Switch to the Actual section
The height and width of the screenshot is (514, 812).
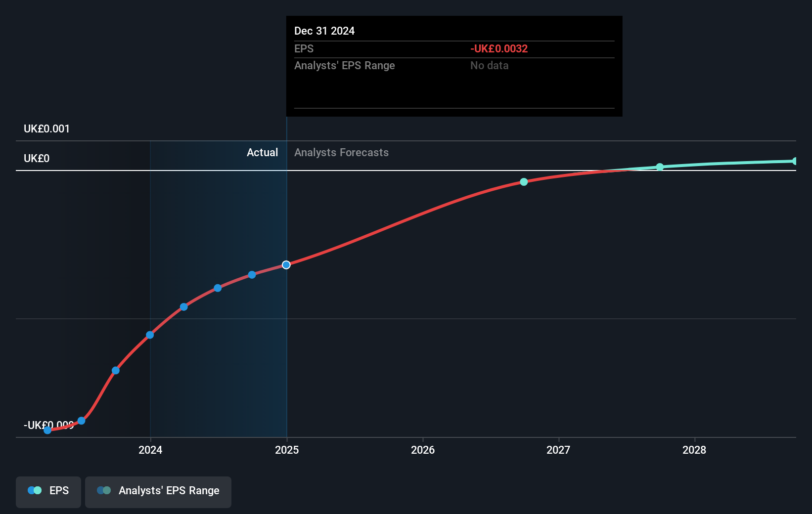pyautogui.click(x=262, y=153)
